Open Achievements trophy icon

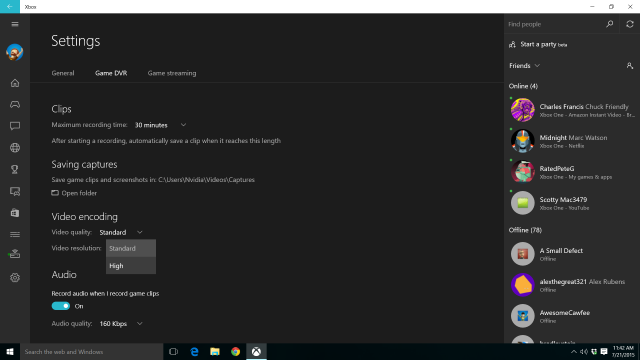tap(15, 169)
